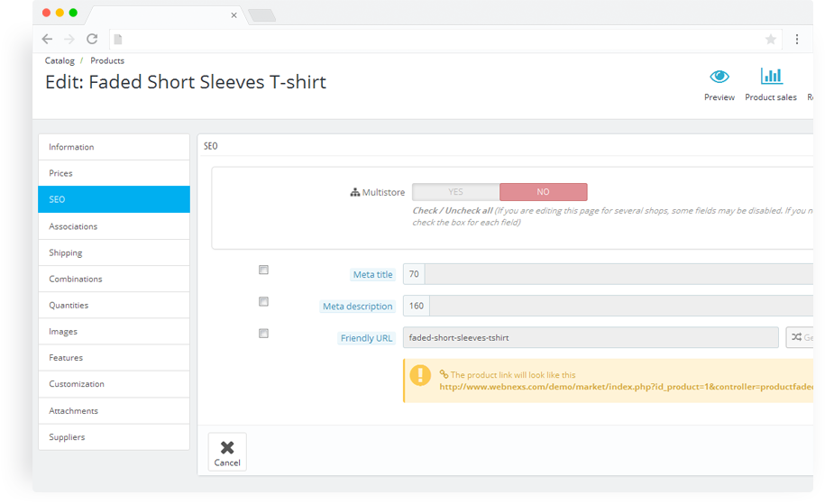Click the 70 character counter

point(414,274)
